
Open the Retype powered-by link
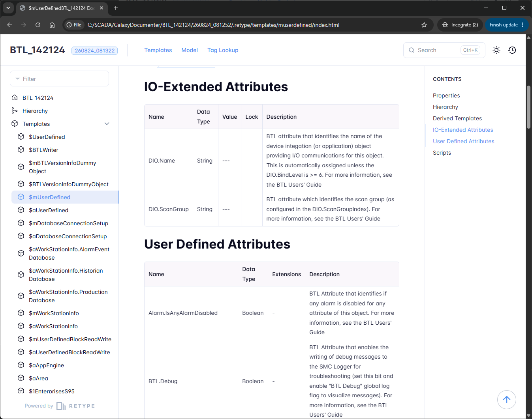(x=60, y=406)
